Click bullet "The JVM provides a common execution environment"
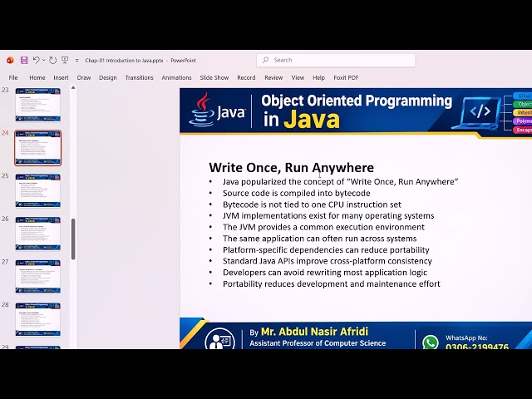532x399 pixels. click(x=323, y=227)
